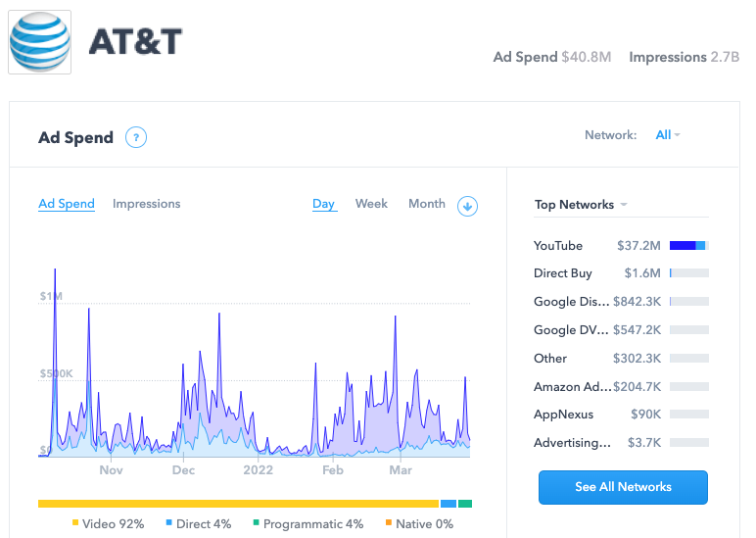Select the Other network row
The height and width of the screenshot is (538, 756).
click(621, 359)
